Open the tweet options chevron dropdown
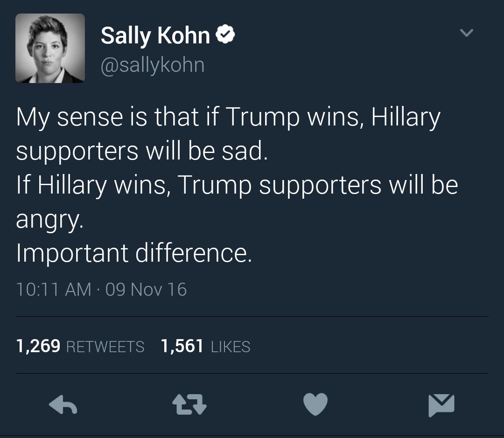Viewport: 504px width, 438px height. click(466, 33)
